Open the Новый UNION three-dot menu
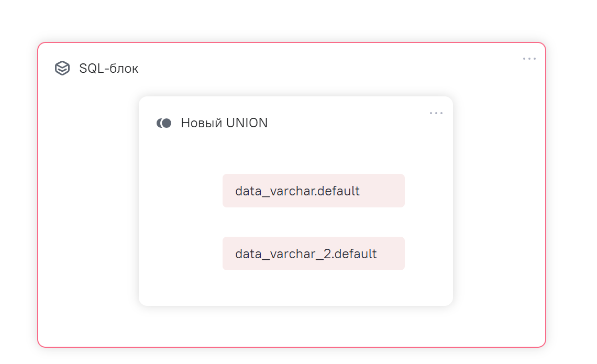 pyautogui.click(x=436, y=113)
